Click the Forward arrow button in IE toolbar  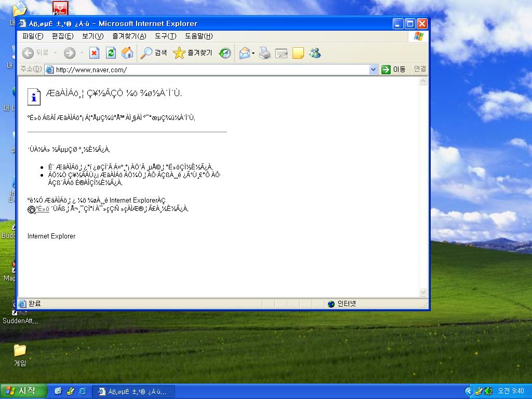click(x=70, y=53)
